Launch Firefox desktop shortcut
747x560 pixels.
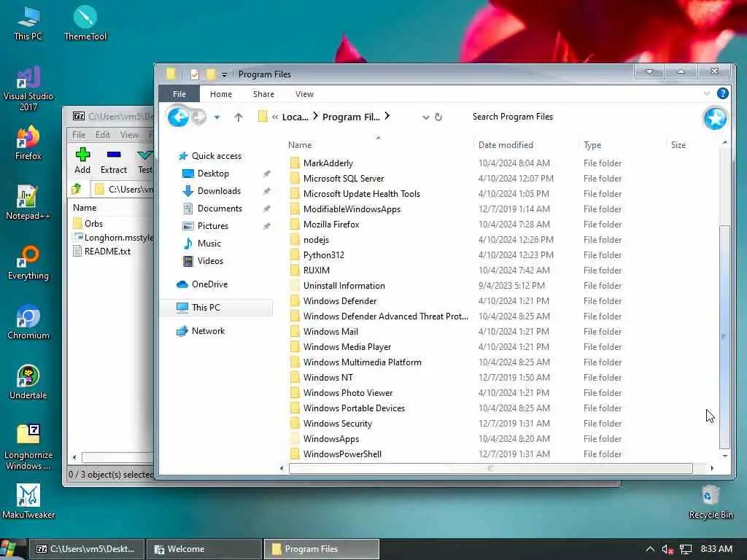(28, 143)
